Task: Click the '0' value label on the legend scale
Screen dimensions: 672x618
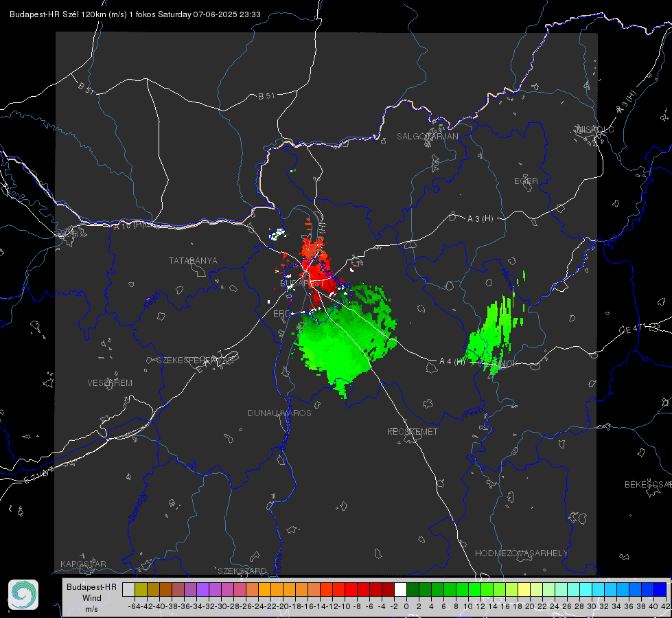Action: point(406,606)
